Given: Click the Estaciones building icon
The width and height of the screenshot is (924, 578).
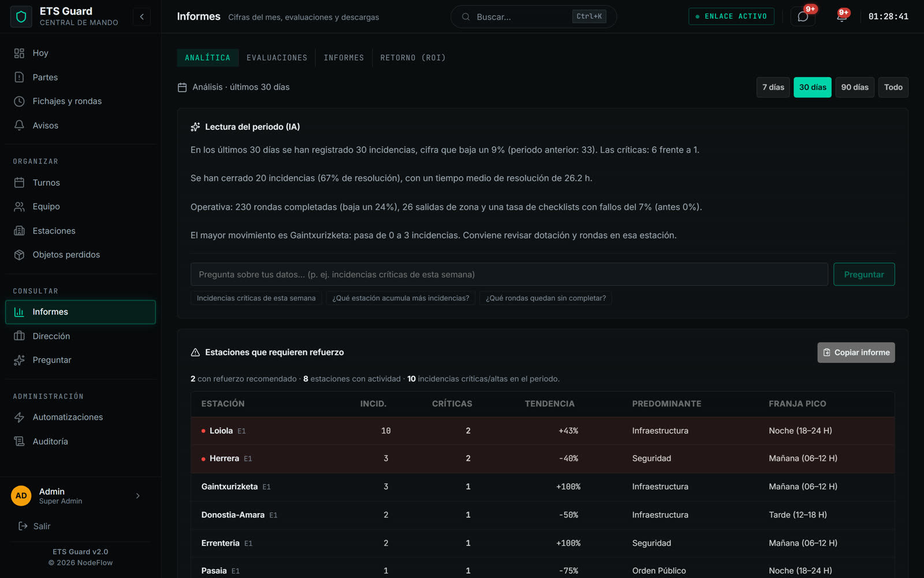Looking at the screenshot, I should tap(19, 231).
